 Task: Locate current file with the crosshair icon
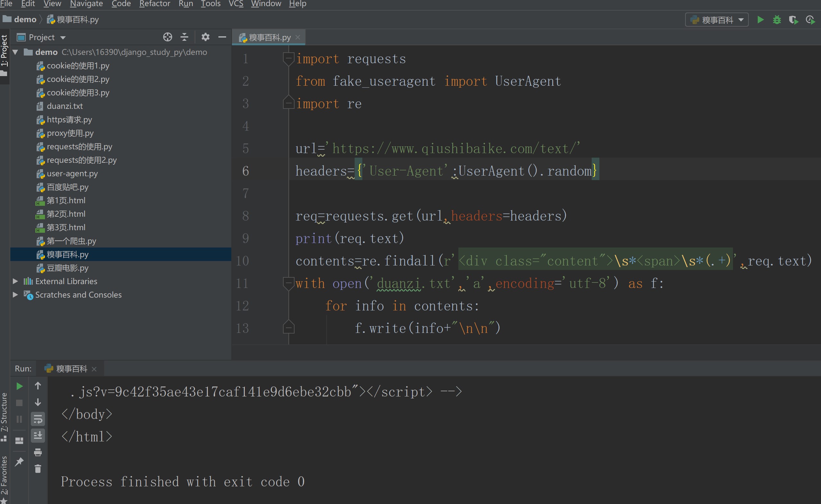click(x=167, y=37)
